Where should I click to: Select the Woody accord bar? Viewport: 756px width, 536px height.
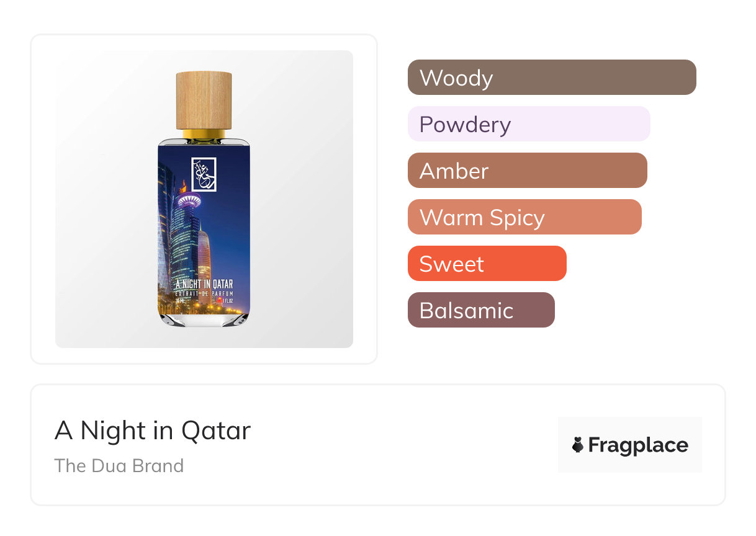point(551,78)
